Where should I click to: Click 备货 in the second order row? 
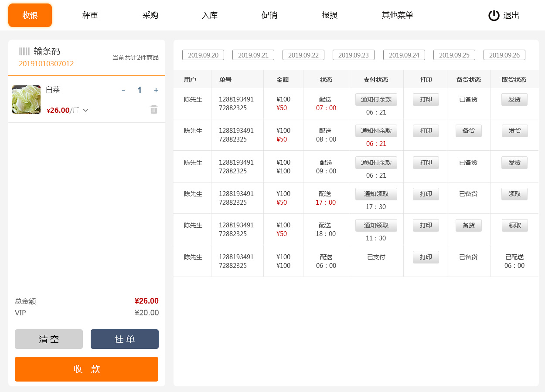coord(469,131)
